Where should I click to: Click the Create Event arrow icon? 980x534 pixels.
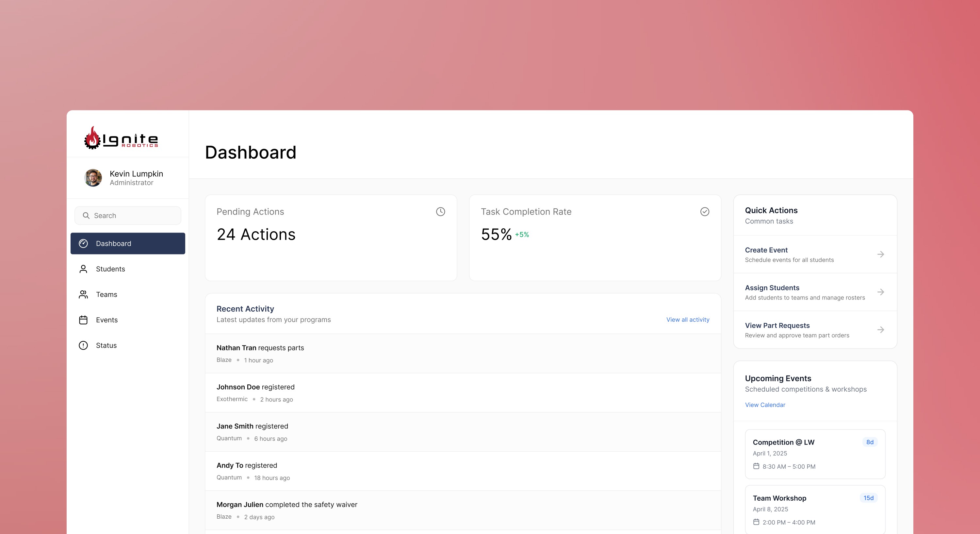881,254
